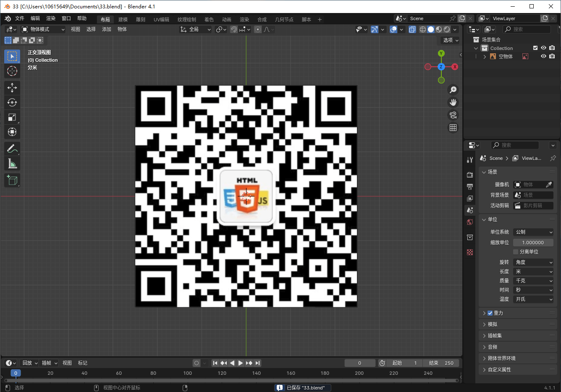
Task: Click the 结束 250 frame field
Action: tap(441, 363)
